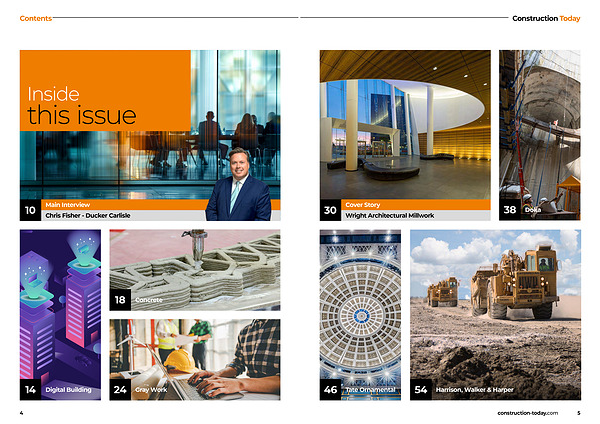Screen dimensions: 600x424
Task: Click the page 38 number box
Action: (x=510, y=210)
